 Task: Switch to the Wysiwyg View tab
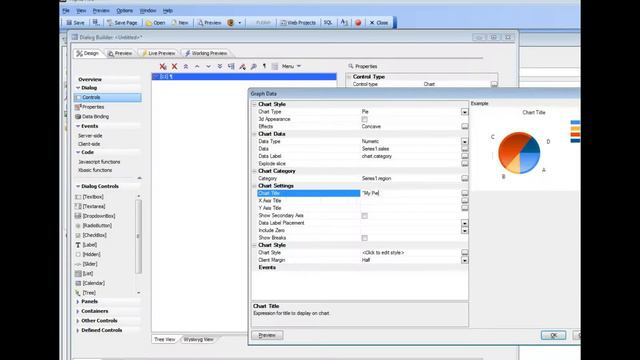[198, 340]
